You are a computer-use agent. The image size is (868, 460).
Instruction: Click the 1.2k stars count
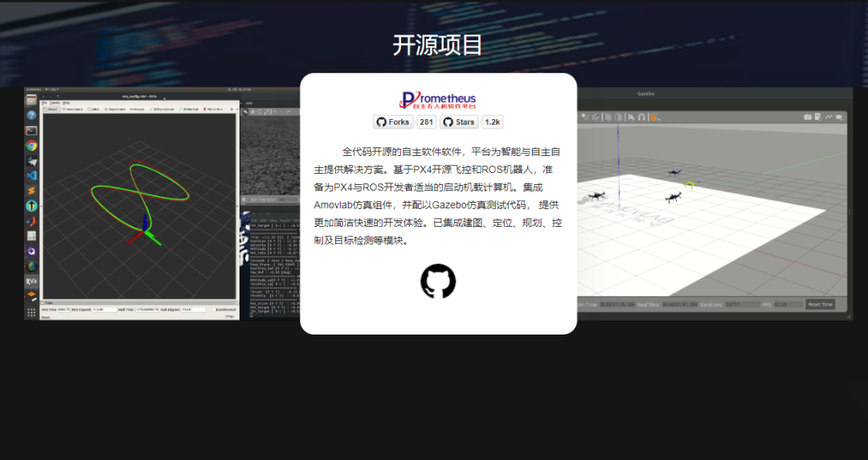[x=492, y=122]
